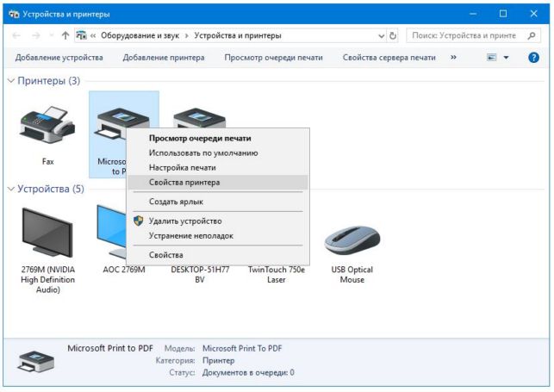Click the Устройства и принтеры breadcrumb
The width and height of the screenshot is (554, 392).
238,35
